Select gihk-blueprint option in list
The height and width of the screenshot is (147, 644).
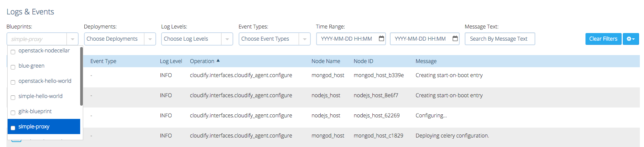point(44,111)
